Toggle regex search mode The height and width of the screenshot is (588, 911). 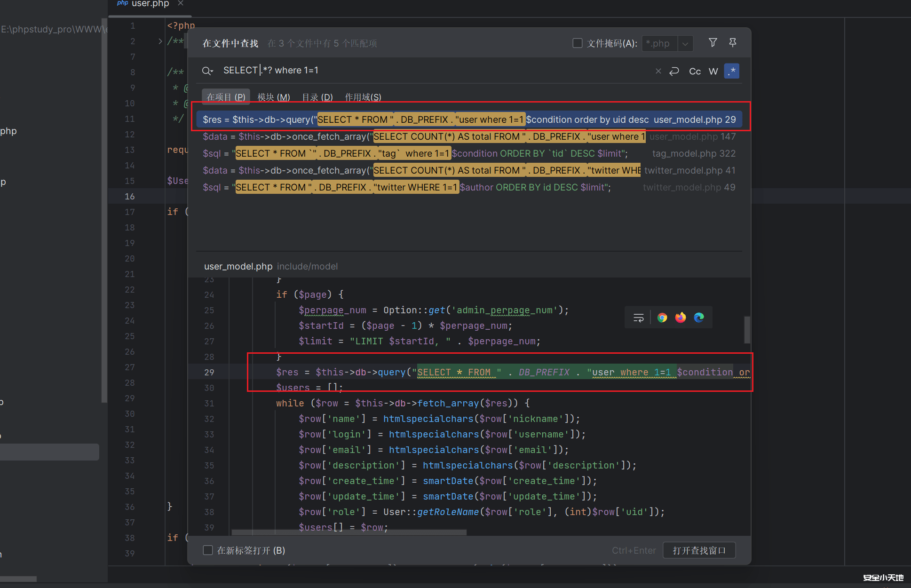731,71
